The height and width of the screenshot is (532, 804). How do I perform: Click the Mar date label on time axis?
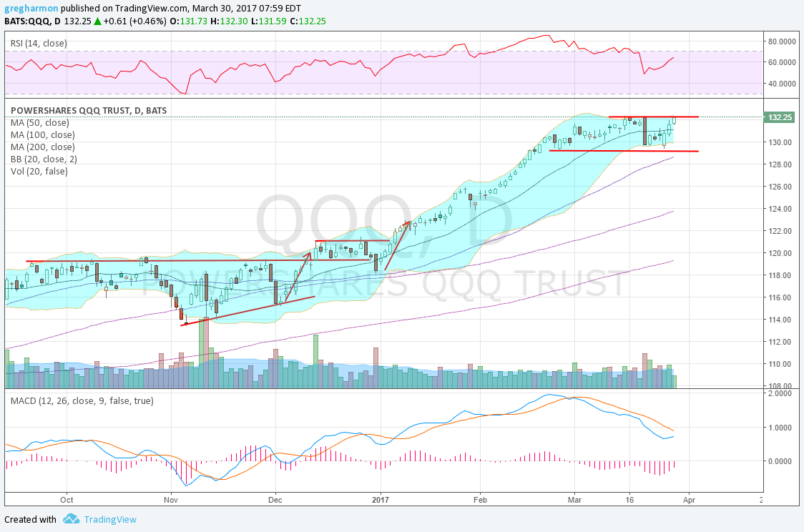(x=574, y=500)
